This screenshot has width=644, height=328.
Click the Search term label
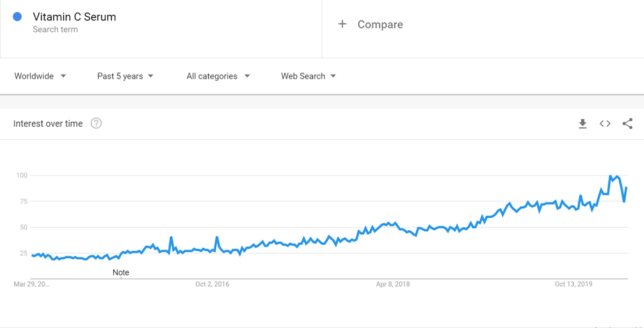(x=55, y=30)
